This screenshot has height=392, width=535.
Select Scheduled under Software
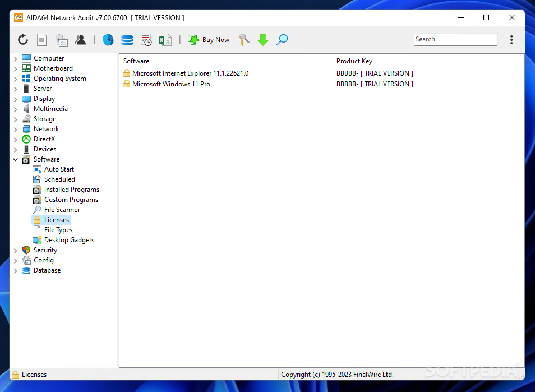point(59,179)
